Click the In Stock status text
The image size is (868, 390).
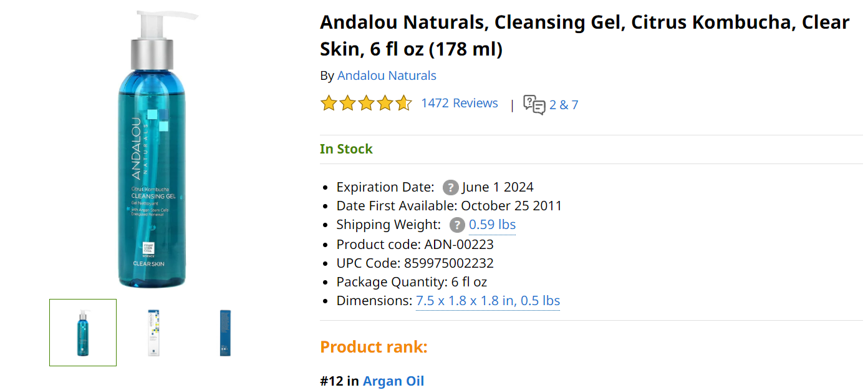coord(346,149)
